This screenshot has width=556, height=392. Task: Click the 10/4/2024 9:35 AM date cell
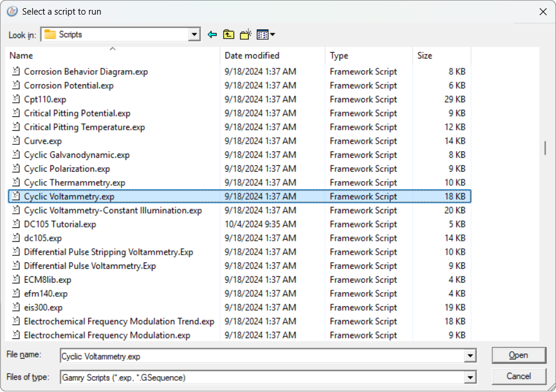pos(260,224)
